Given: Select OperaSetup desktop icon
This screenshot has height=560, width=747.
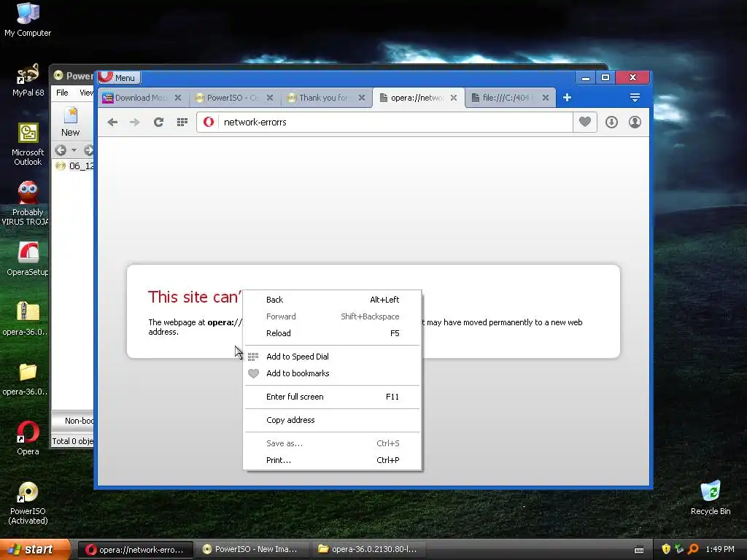Looking at the screenshot, I should [28, 259].
